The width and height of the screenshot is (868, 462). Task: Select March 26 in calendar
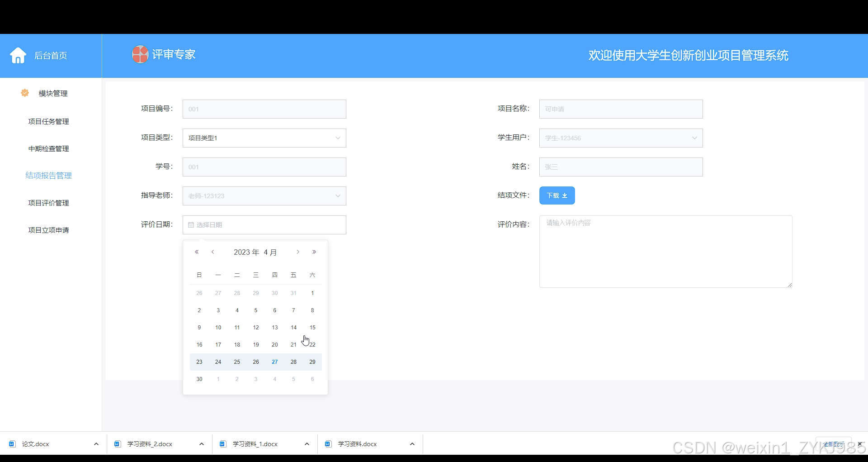tap(199, 293)
